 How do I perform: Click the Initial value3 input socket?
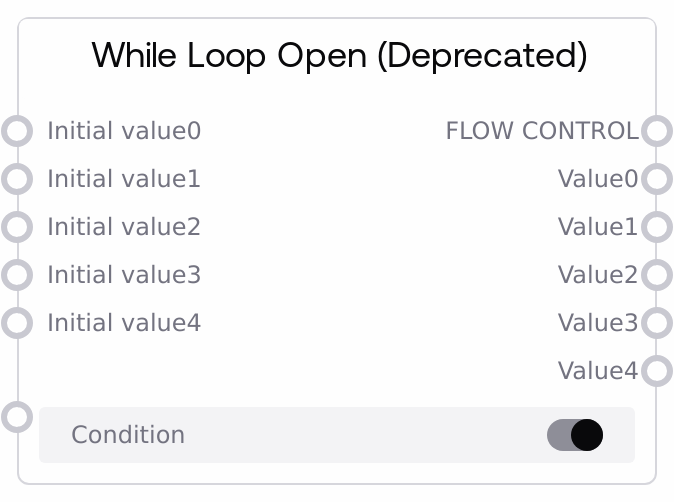pos(17,275)
